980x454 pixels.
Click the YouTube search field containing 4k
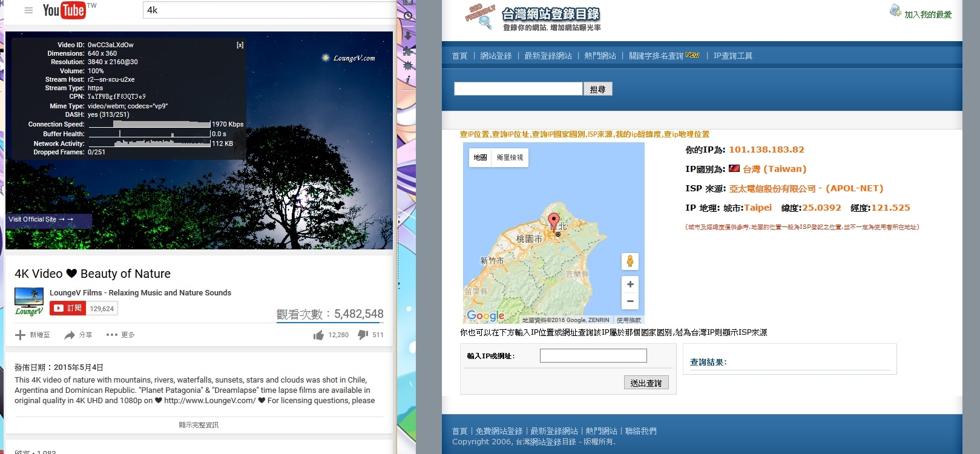click(x=269, y=10)
